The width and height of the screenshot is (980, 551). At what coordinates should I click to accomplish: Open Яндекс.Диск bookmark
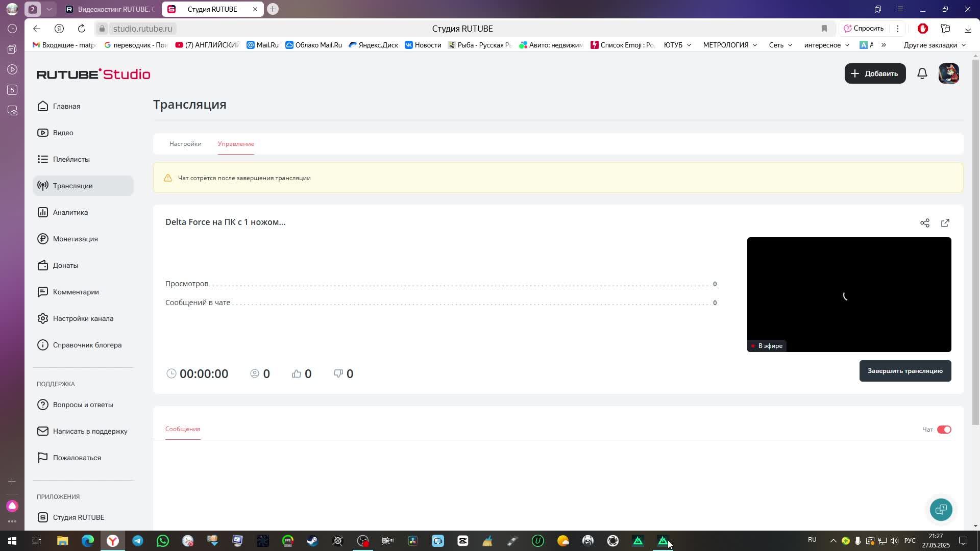[x=373, y=45]
